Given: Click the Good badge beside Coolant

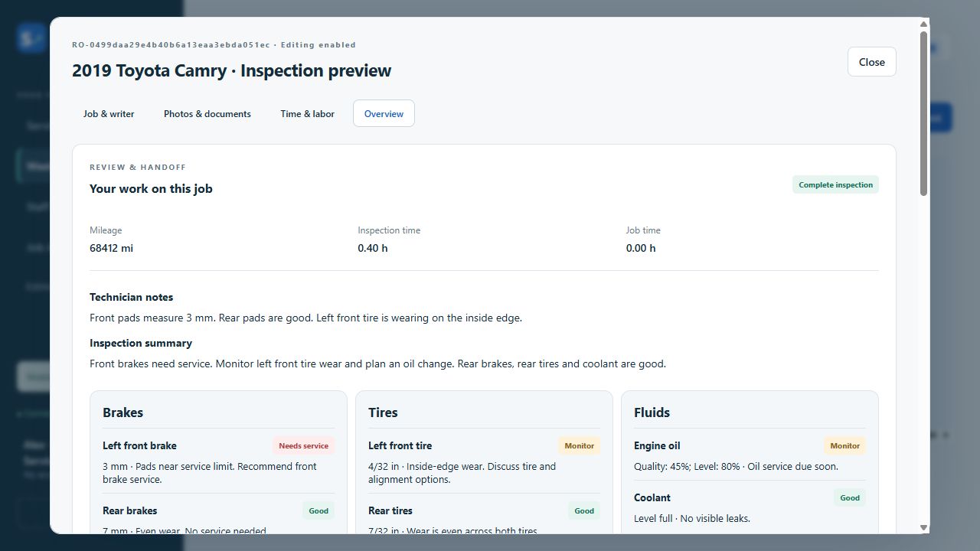Looking at the screenshot, I should click(850, 498).
